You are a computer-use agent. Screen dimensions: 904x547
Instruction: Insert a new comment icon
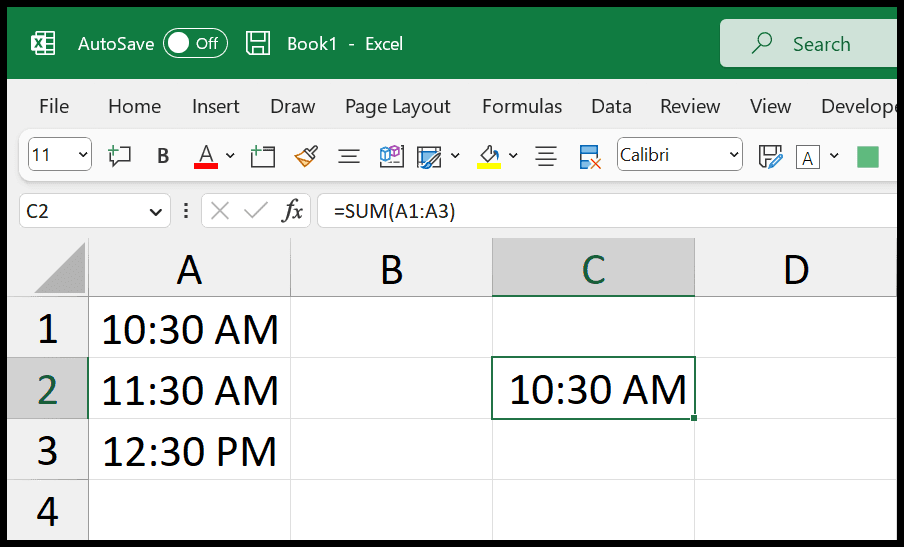[x=119, y=156]
